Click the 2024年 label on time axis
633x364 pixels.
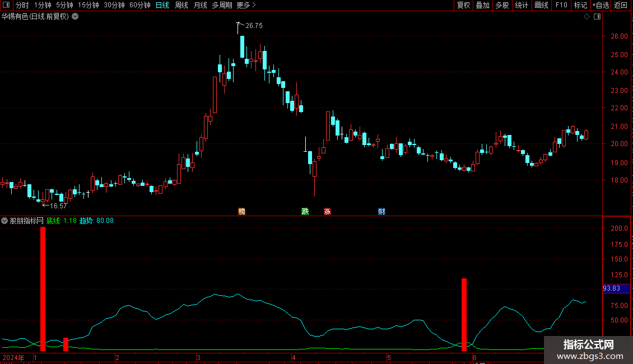tap(13, 357)
